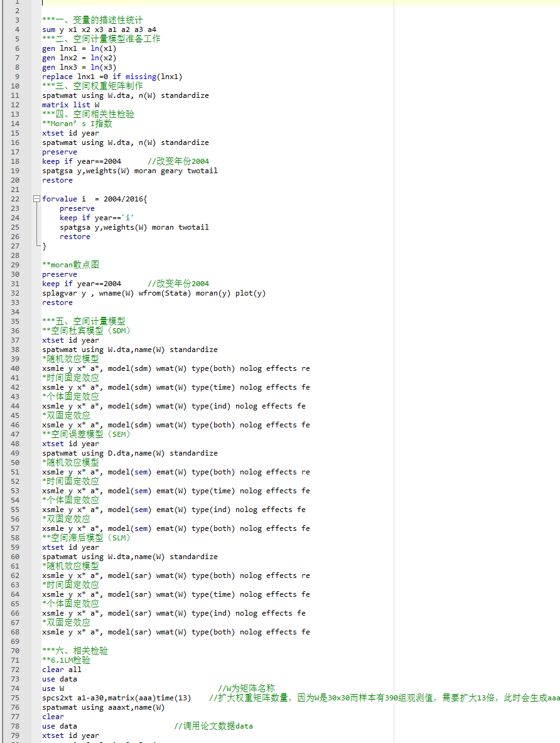Screen dimensions: 560x743
Task: Click the 'spatgsa y,weights(W) moran geary twotail' line
Action: 130,171
